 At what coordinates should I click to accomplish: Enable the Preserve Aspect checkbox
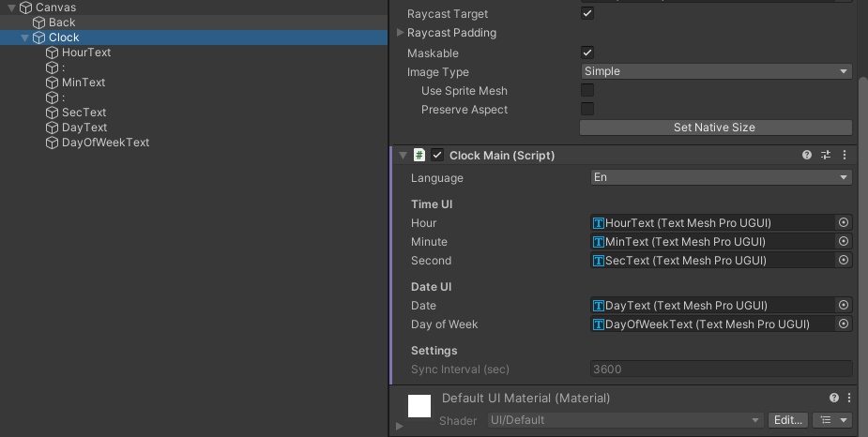tap(587, 110)
